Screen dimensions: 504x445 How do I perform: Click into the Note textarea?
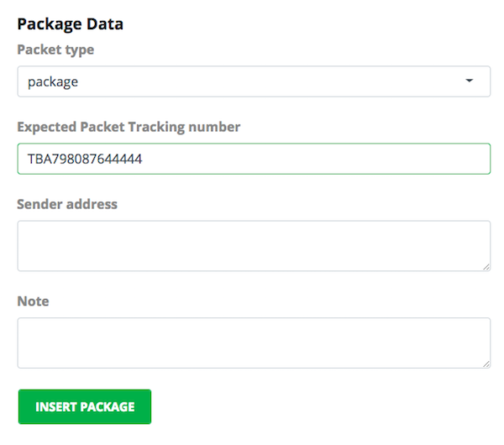[x=254, y=343]
